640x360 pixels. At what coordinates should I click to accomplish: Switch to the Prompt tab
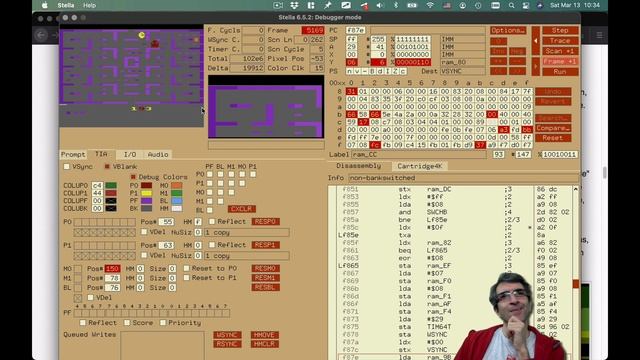(73, 154)
